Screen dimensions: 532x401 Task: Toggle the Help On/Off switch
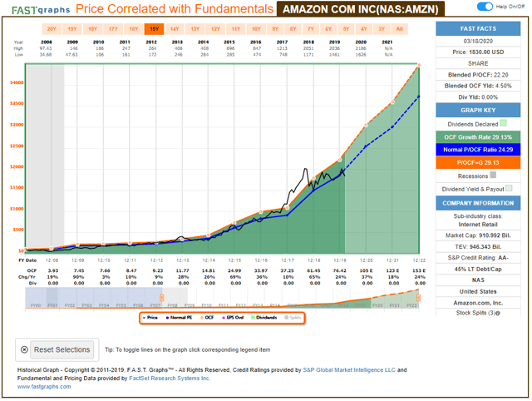[485, 7]
